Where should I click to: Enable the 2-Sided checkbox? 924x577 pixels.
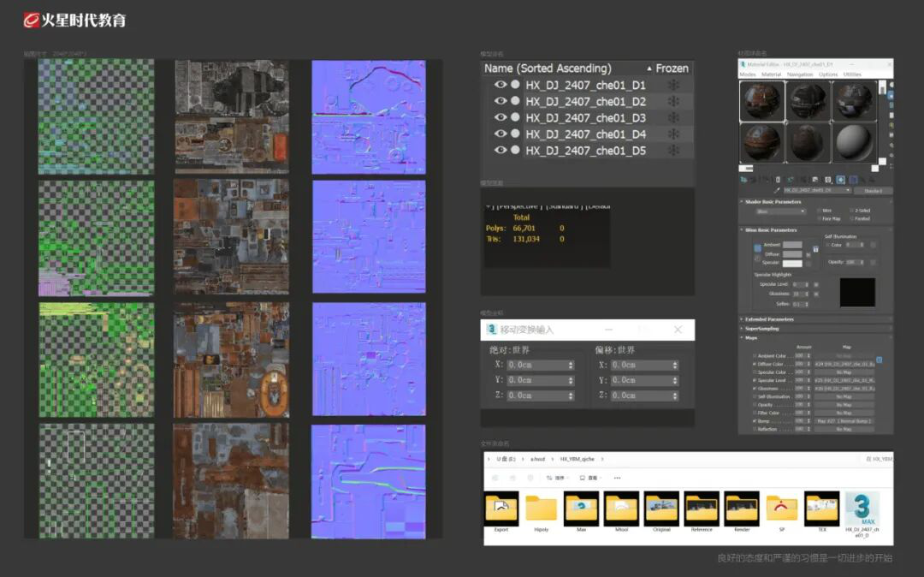[851, 211]
